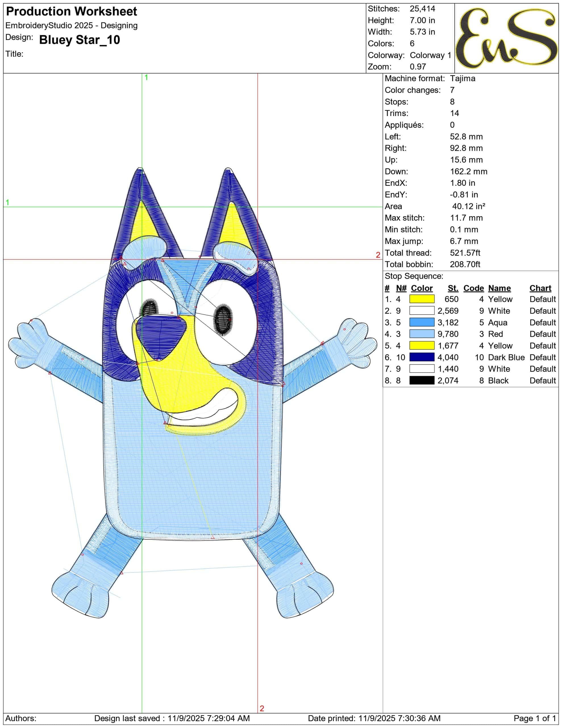Click the Left value '52.8 mm'

click(466, 137)
